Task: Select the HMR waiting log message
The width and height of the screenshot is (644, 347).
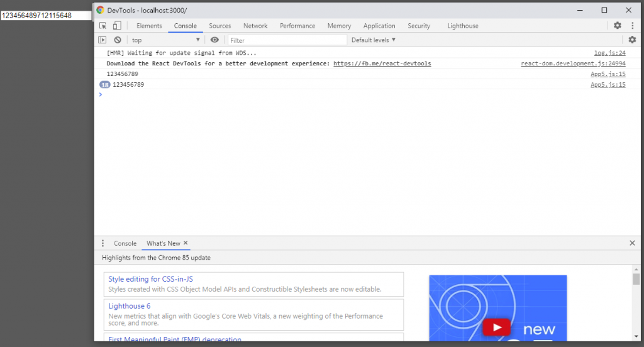Action: [x=181, y=53]
